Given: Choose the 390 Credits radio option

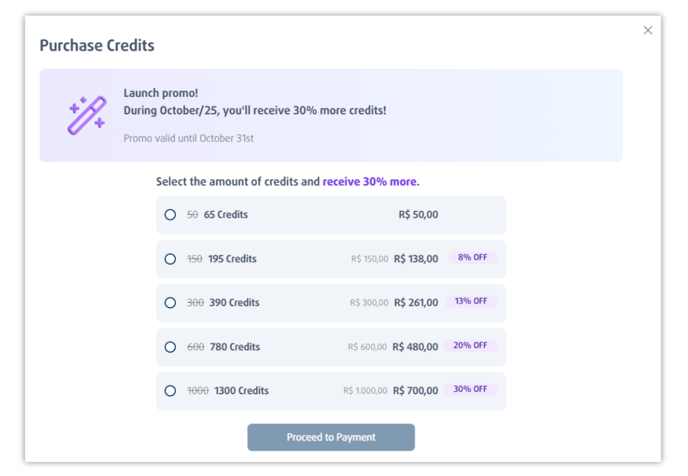Looking at the screenshot, I should [170, 303].
